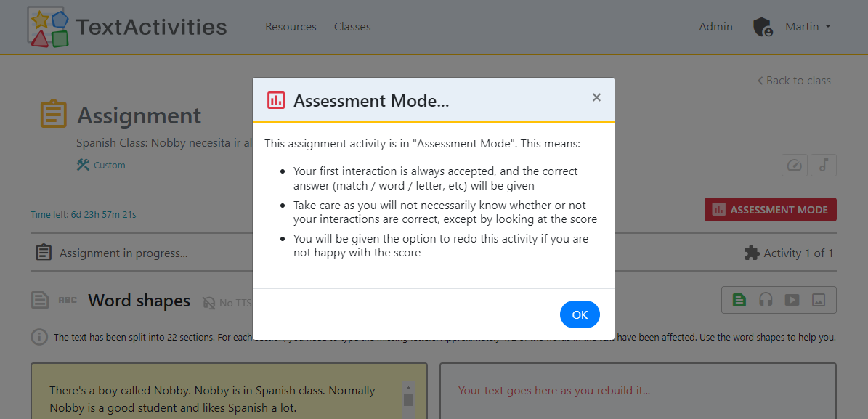The width and height of the screenshot is (868, 419).
Task: Click the music note icon button
Action: click(x=823, y=166)
